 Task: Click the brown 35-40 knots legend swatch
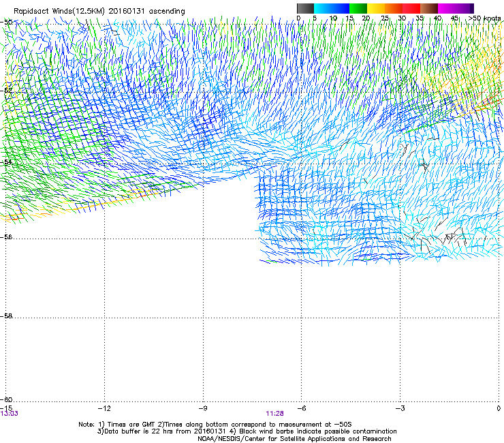(x=429, y=8)
